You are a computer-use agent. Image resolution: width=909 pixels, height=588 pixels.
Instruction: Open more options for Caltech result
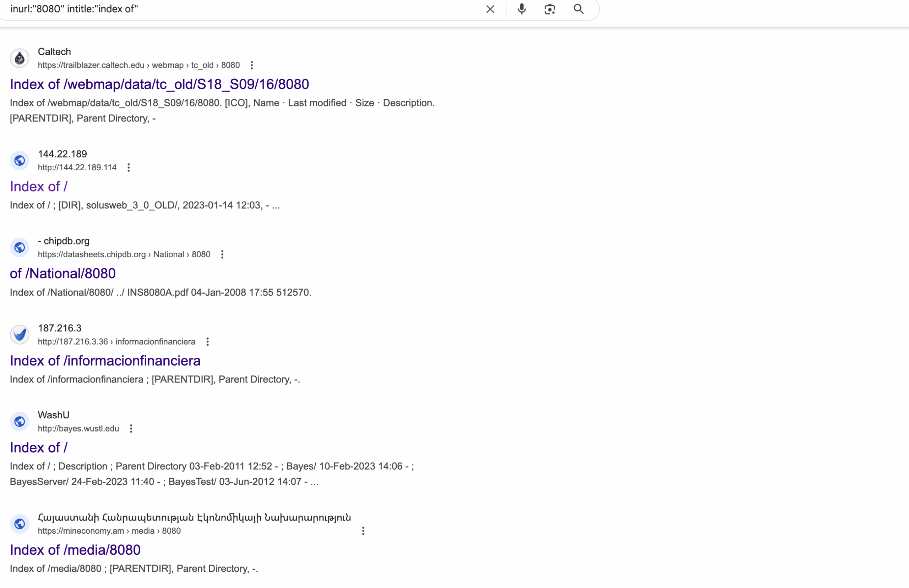(252, 65)
